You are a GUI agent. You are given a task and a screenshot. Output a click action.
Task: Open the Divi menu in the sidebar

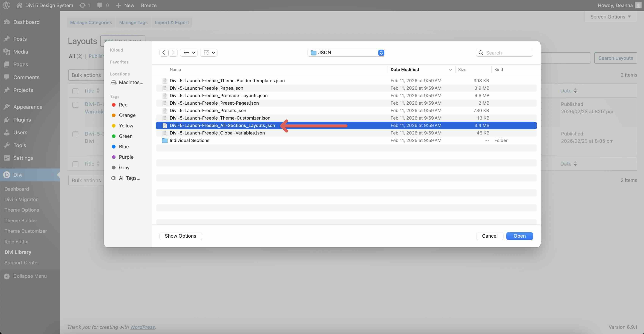[18, 175]
